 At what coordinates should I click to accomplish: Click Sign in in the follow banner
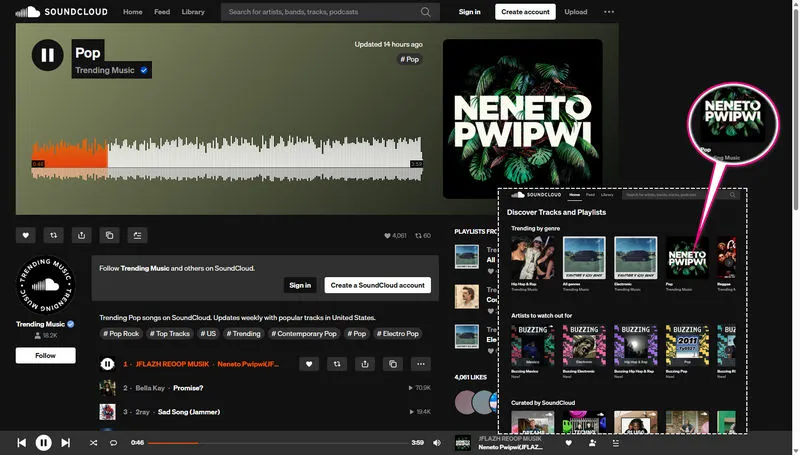[x=300, y=285]
